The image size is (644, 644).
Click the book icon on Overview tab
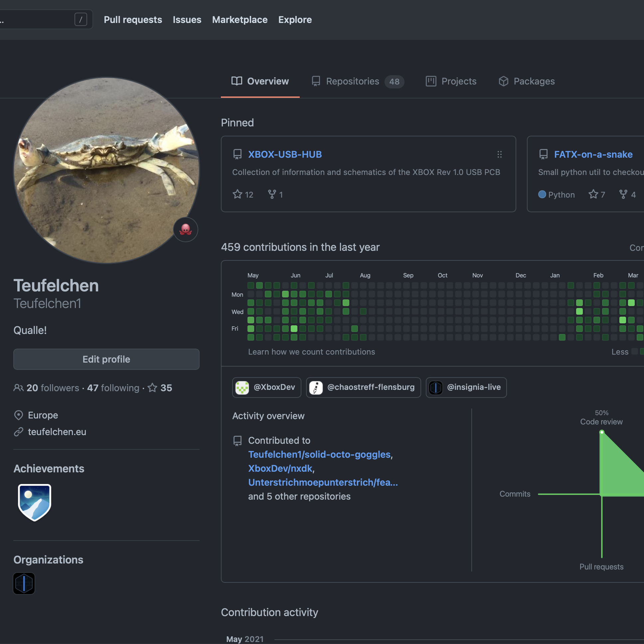point(237,81)
